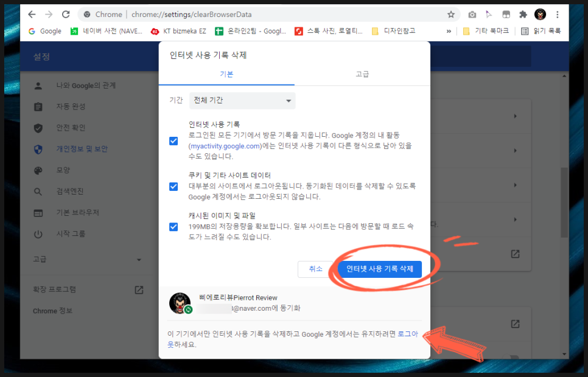Image resolution: width=588 pixels, height=377 pixels.
Task: Open the Google bookmark
Action: pos(45,31)
